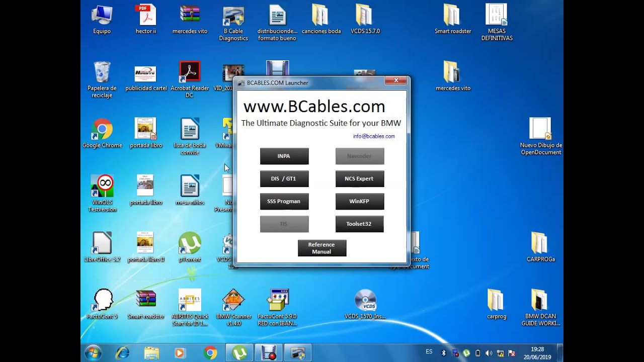644x362 pixels.
Task: Close the BCABLES.COM Launcher window
Action: pos(396,80)
